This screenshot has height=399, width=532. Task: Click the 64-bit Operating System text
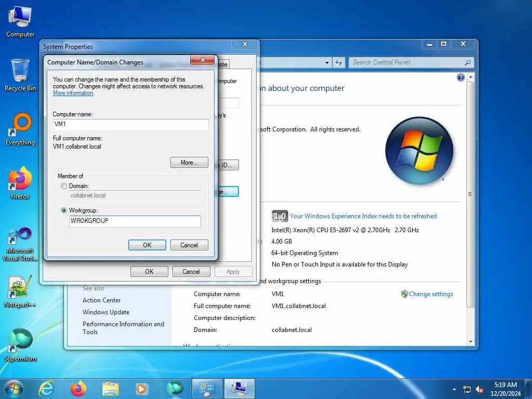pyautogui.click(x=304, y=253)
